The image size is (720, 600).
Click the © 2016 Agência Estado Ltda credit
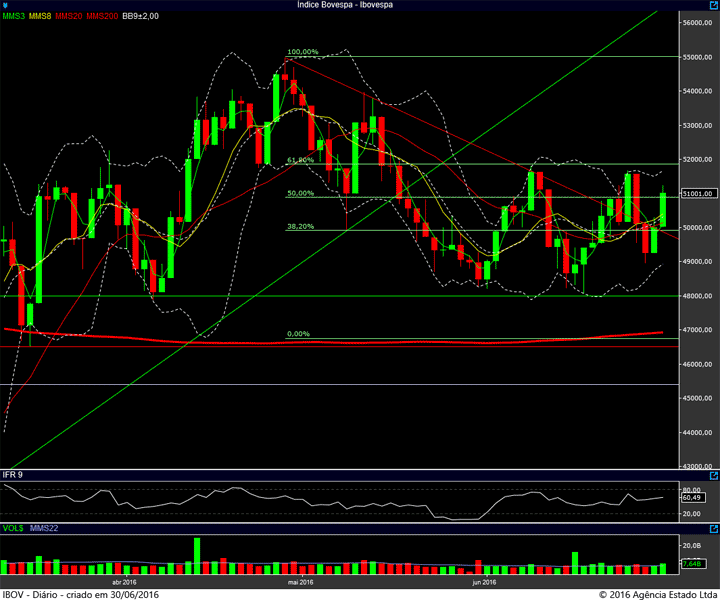click(658, 594)
